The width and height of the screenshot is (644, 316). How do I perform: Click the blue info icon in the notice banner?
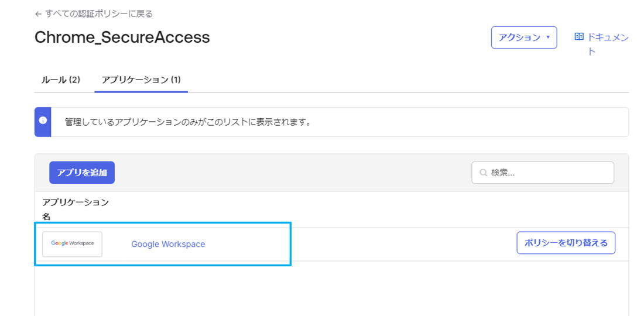[x=43, y=121]
